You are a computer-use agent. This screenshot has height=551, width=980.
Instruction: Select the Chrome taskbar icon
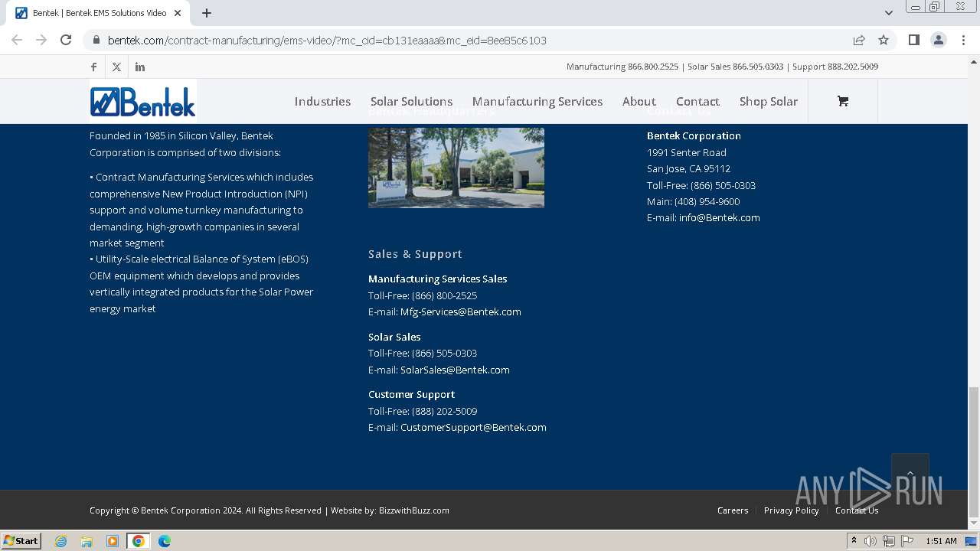point(138,541)
